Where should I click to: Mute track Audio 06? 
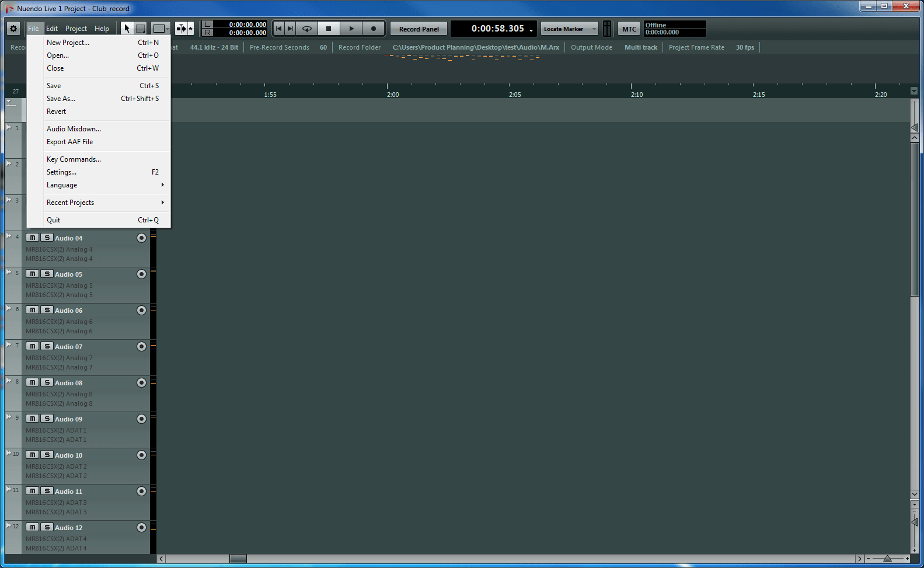(33, 310)
